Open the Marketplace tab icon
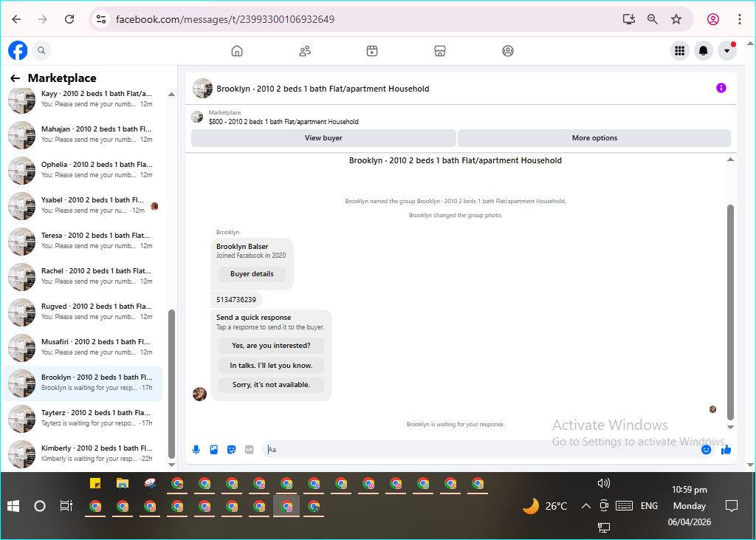The image size is (756, 540). click(x=440, y=51)
